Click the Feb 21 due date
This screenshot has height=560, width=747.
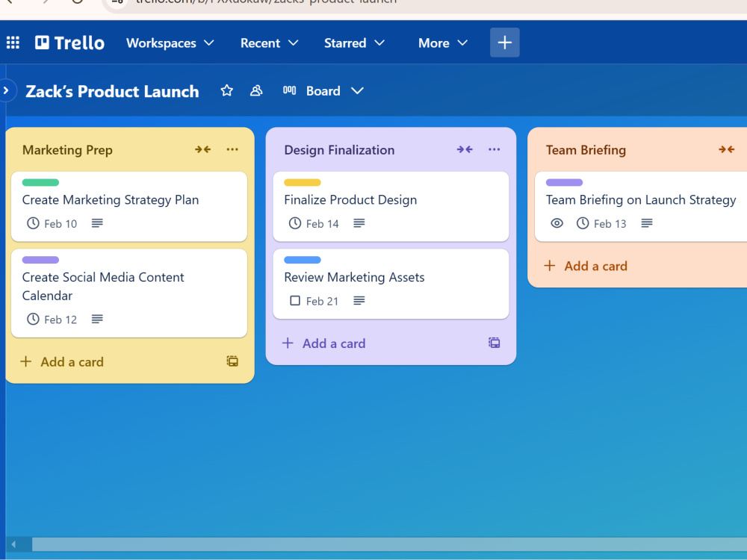click(322, 301)
